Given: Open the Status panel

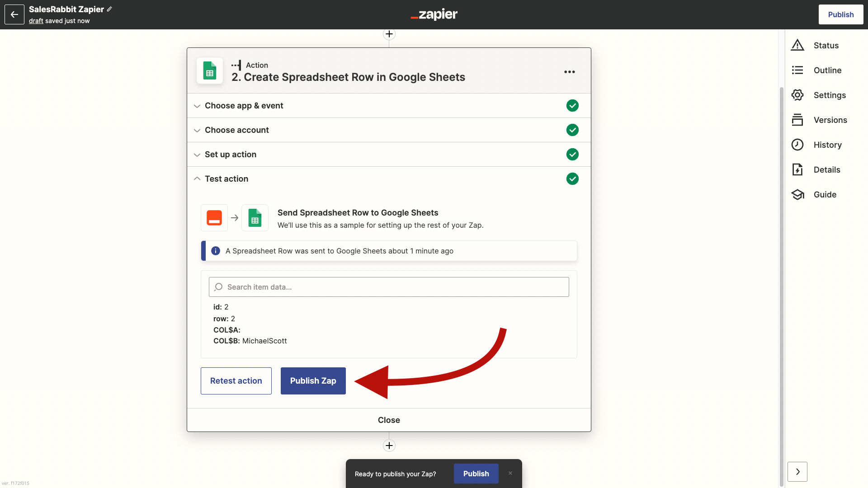Looking at the screenshot, I should [x=826, y=45].
